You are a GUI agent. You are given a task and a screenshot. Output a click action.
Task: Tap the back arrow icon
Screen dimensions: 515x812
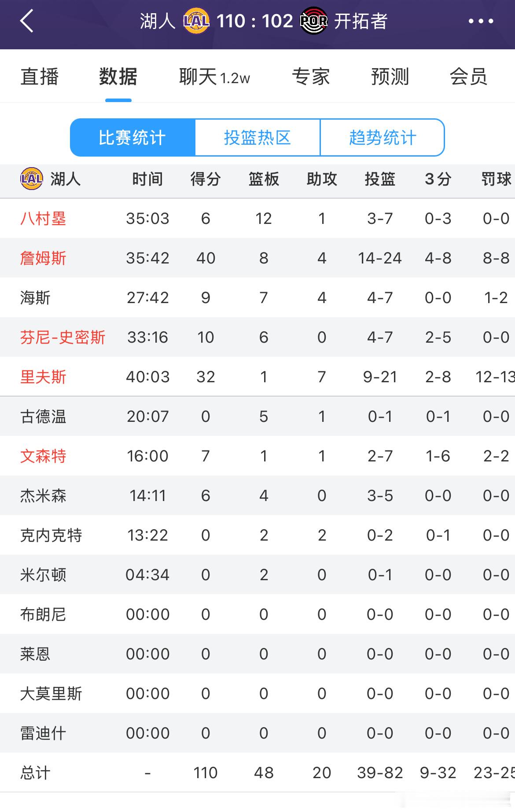click(27, 21)
